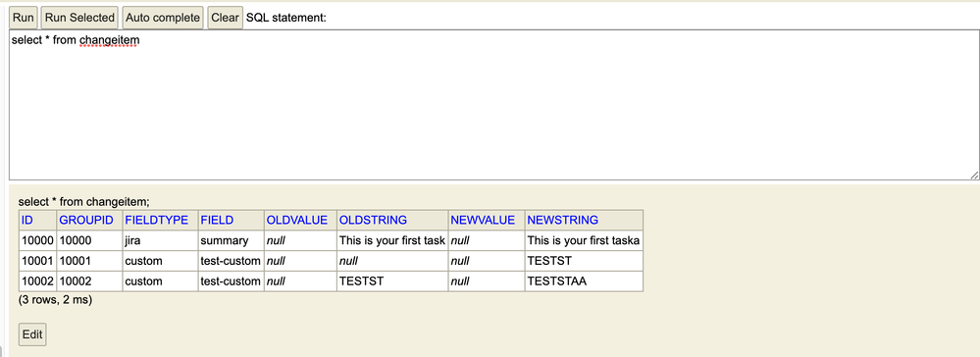
Task: Click the GROUPID cell reading 10002
Action: pyautogui.click(x=90, y=281)
